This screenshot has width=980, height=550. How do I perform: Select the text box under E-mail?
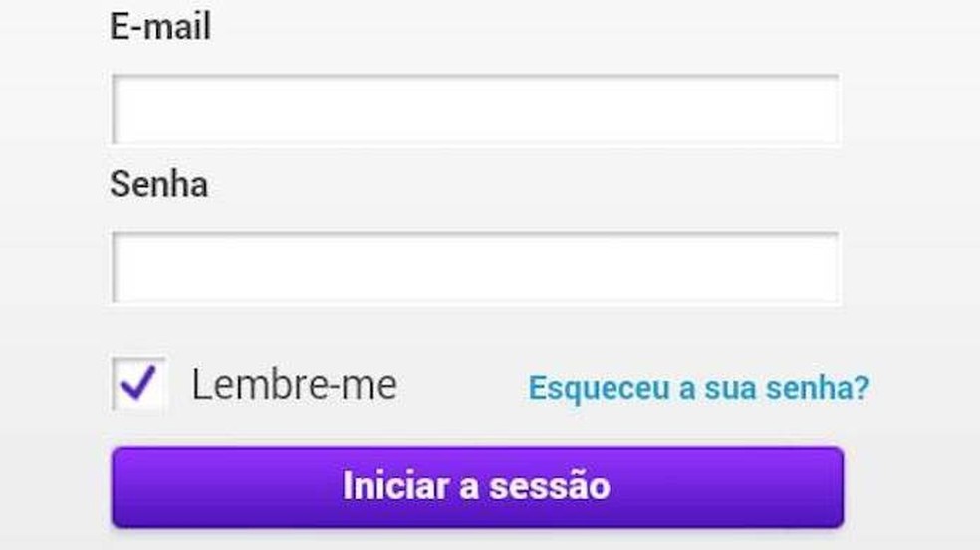475,110
